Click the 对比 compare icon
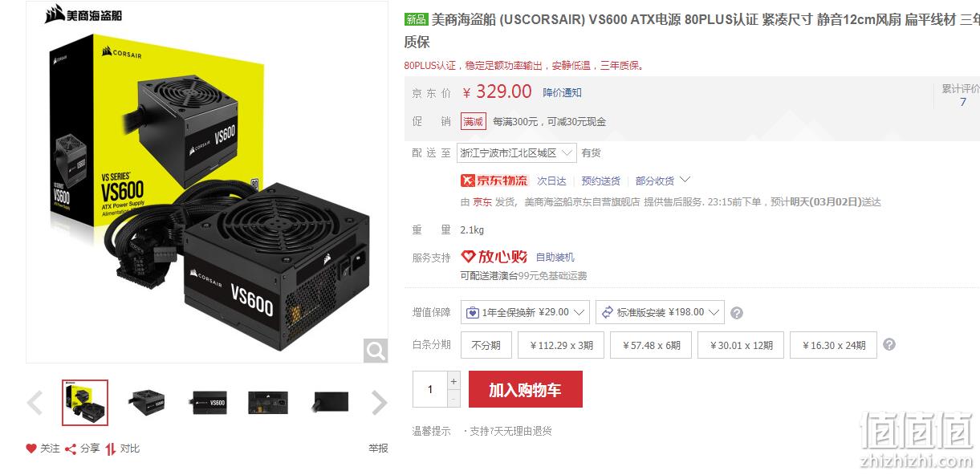 (111, 449)
